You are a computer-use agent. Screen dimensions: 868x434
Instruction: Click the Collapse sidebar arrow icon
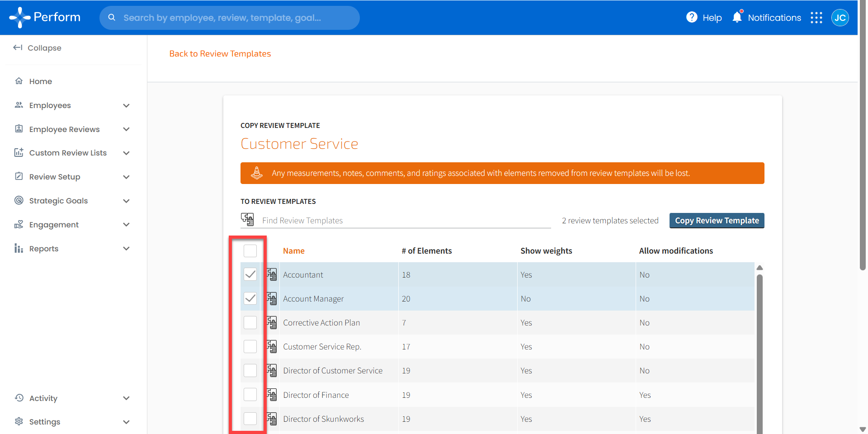tap(18, 47)
